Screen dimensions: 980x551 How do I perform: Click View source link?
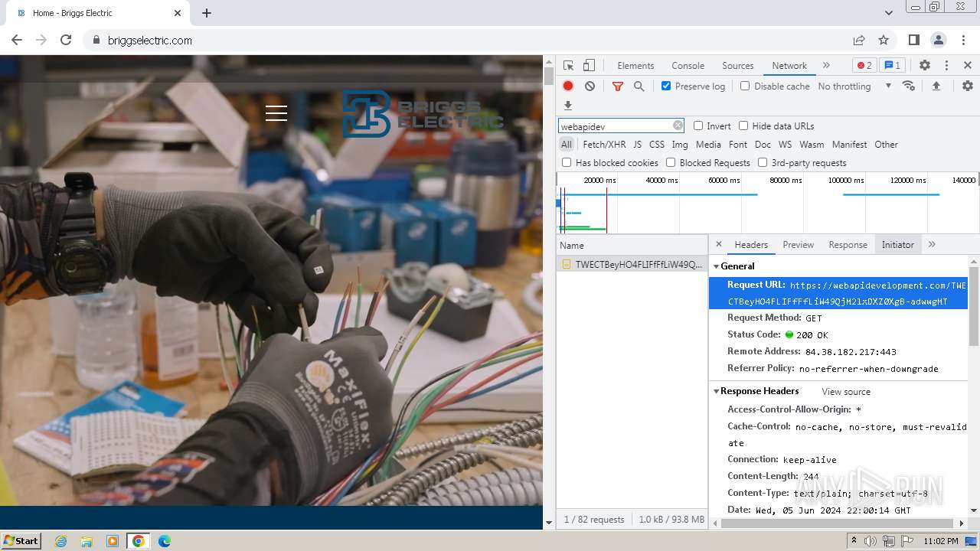tap(846, 392)
